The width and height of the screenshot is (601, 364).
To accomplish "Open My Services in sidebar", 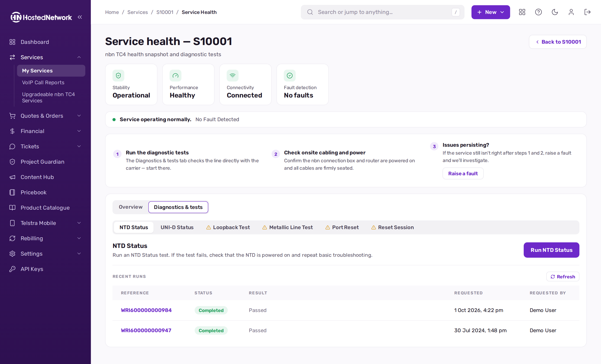I will [51, 71].
